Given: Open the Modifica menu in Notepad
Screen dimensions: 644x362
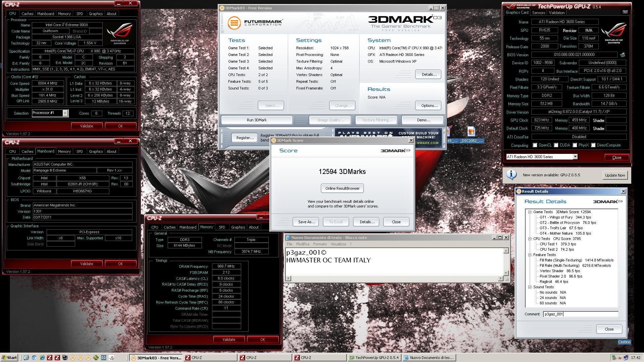Looking at the screenshot, I should coord(303,244).
